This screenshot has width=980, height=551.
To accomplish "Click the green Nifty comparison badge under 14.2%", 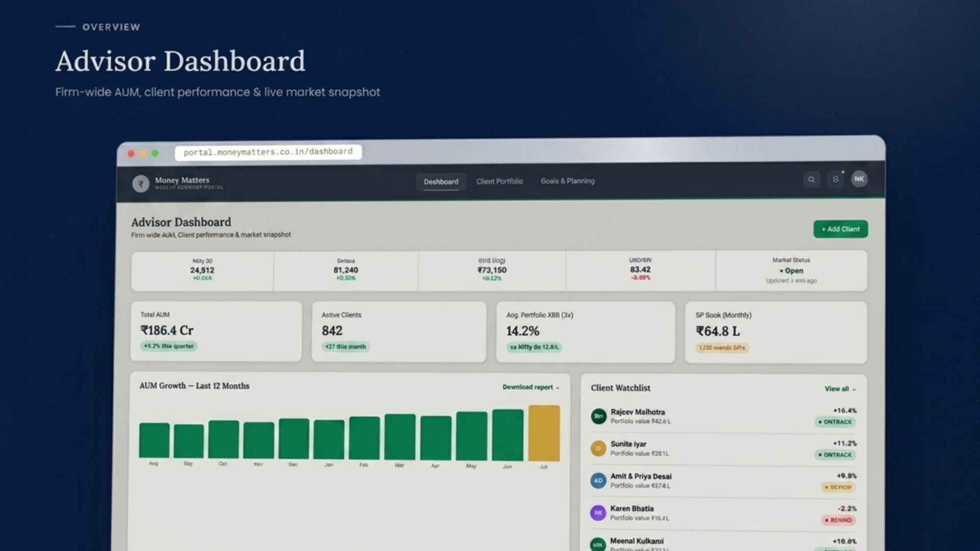I will pyautogui.click(x=534, y=347).
